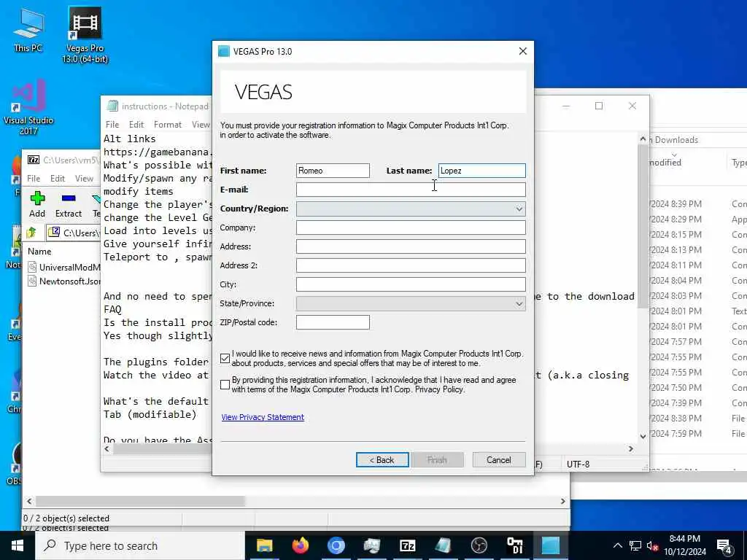Click Notepad vertical scrollbar down arrow
Viewport: 747px width, 560px height.
(x=643, y=436)
